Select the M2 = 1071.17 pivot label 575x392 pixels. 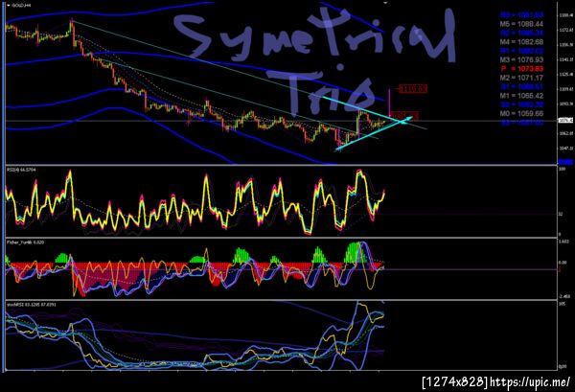(521, 78)
